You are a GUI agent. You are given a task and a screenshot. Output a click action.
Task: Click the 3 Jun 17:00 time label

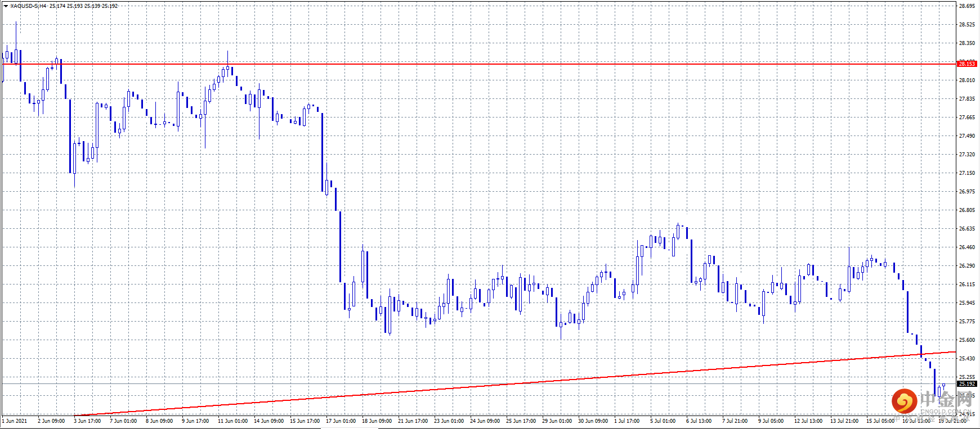coord(87,421)
